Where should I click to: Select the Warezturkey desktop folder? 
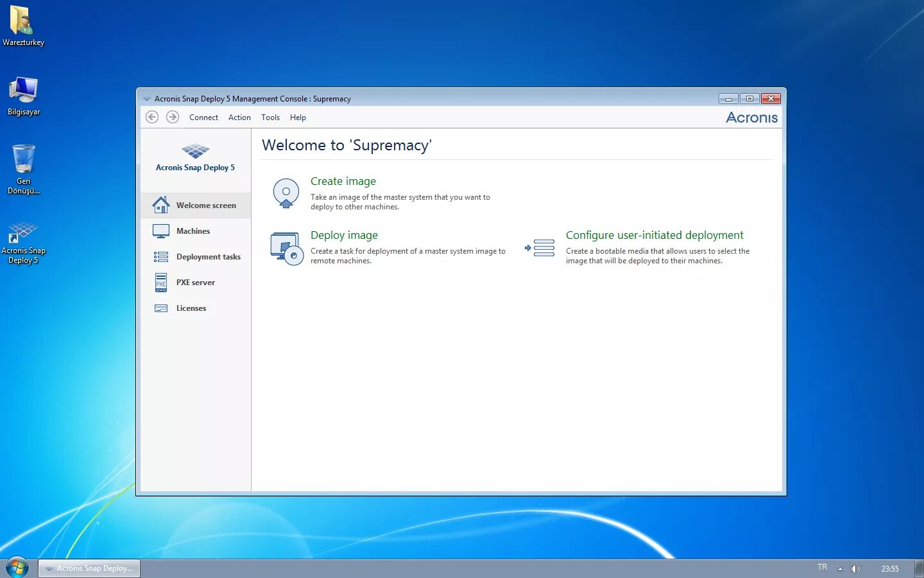pos(23,26)
